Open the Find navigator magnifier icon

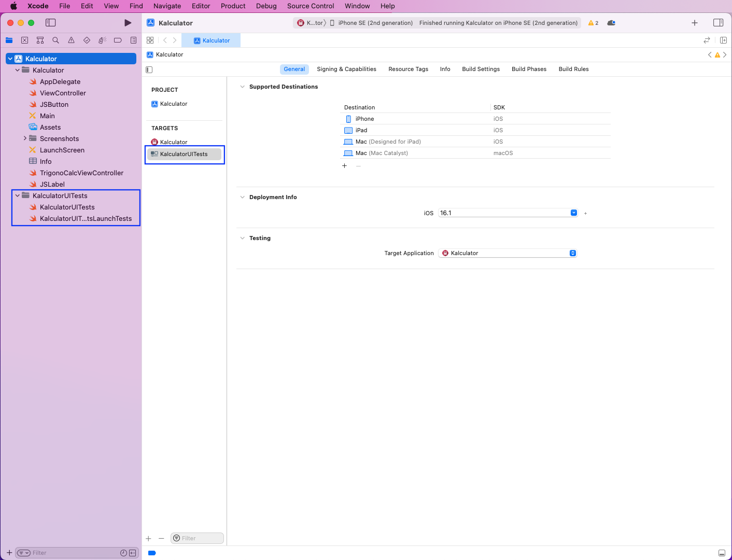pyautogui.click(x=55, y=40)
